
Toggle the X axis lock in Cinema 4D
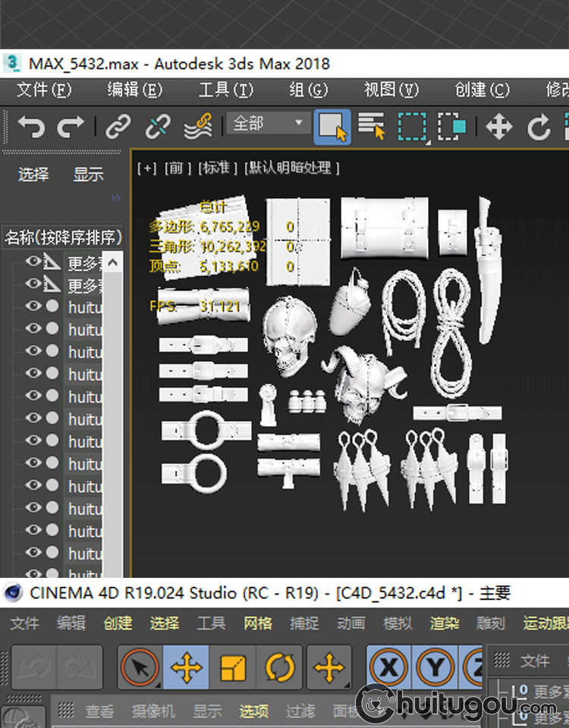coord(388,667)
